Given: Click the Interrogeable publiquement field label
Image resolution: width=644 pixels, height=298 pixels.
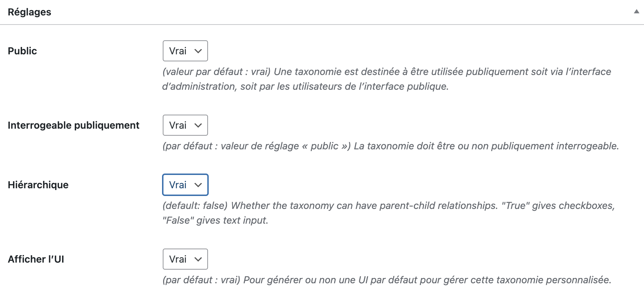Looking at the screenshot, I should (74, 126).
